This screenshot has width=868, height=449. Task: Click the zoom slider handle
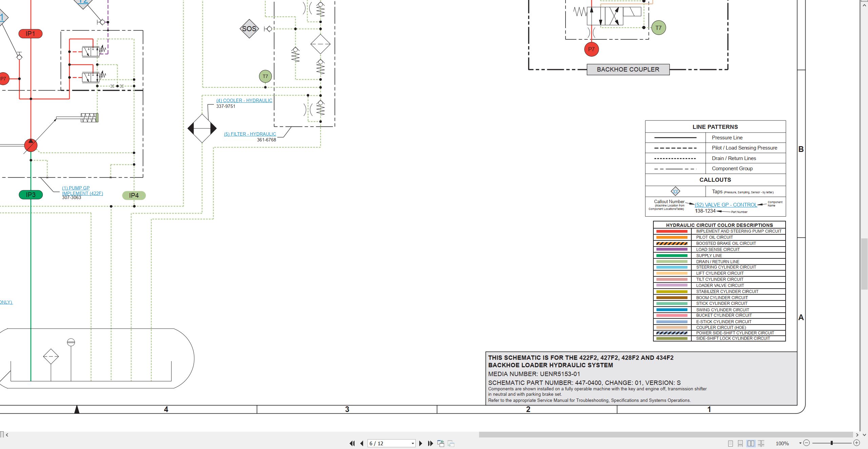[831, 443]
